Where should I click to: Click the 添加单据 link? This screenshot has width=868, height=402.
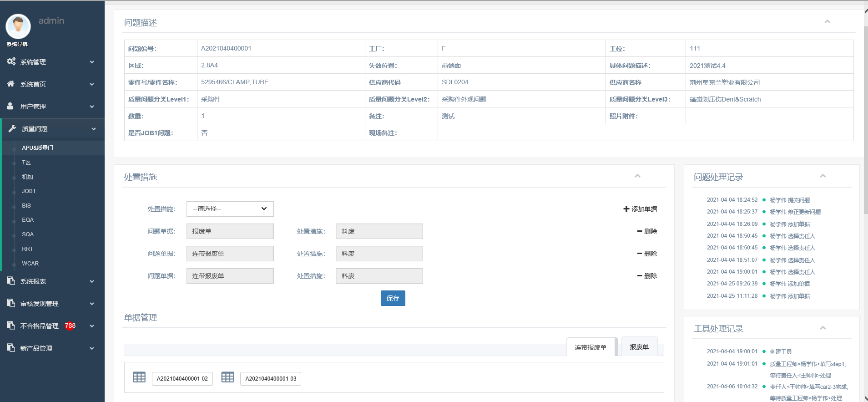coord(640,209)
